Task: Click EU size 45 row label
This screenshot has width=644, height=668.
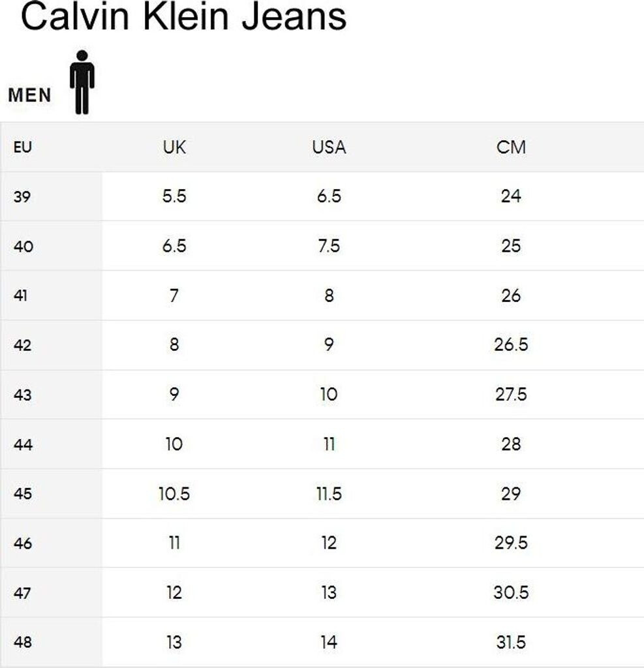Action: point(22,494)
